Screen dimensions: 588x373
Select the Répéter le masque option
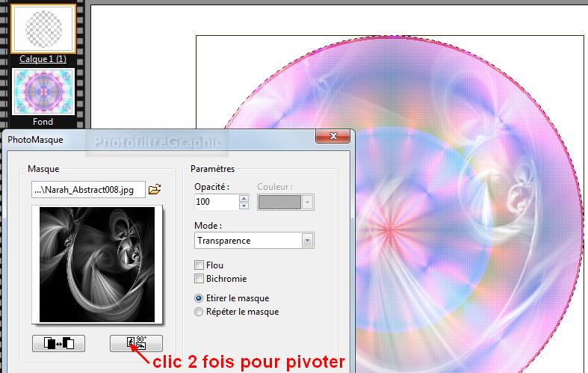click(199, 312)
